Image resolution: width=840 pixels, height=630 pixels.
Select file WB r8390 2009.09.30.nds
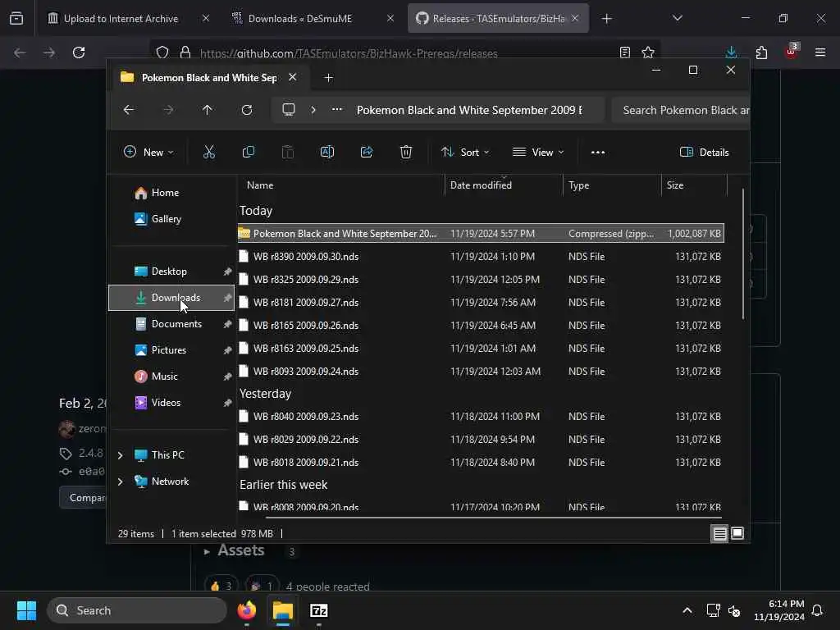coord(481,257)
